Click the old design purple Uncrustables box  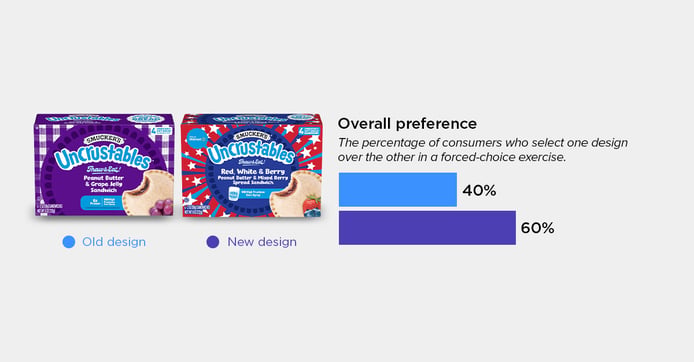click(x=104, y=165)
